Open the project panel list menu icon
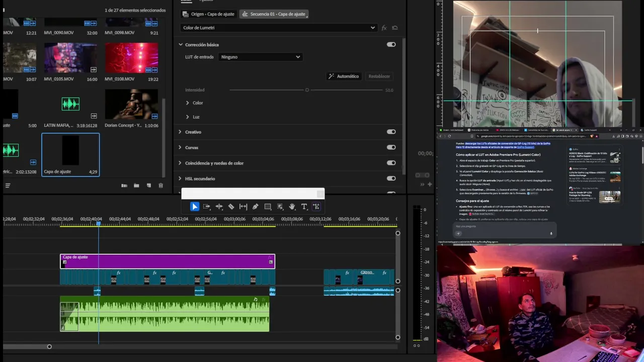644x362 pixels. (8, 186)
